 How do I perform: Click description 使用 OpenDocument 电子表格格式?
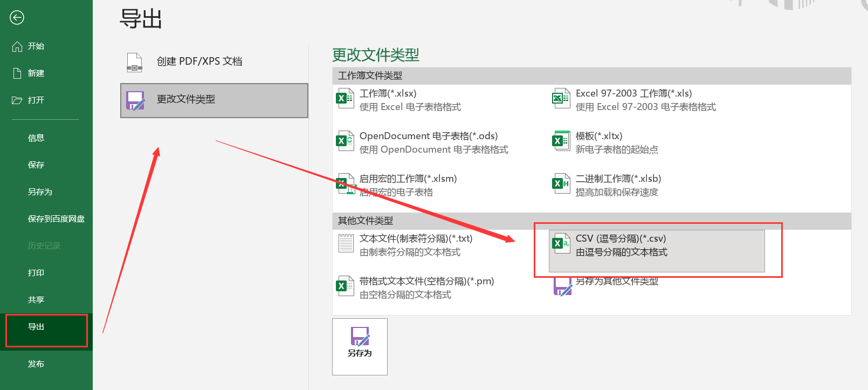[434, 150]
